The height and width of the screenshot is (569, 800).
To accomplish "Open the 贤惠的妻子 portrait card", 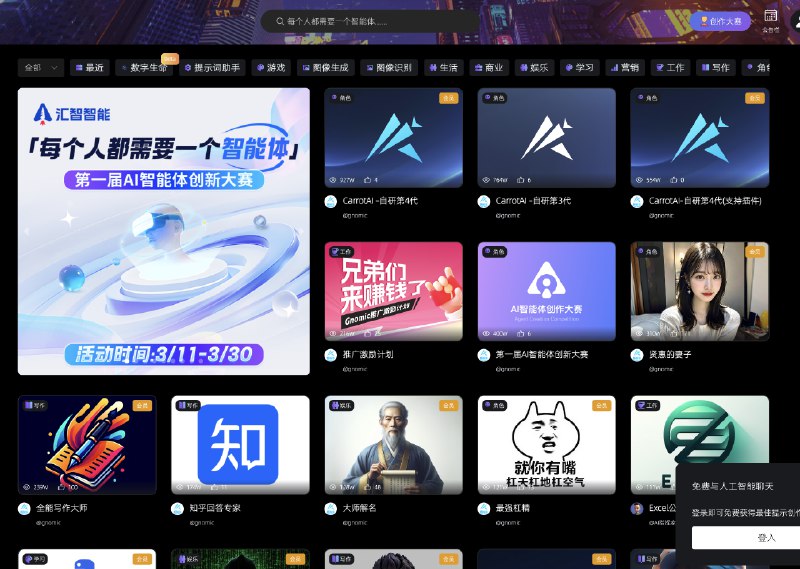I will [x=699, y=291].
